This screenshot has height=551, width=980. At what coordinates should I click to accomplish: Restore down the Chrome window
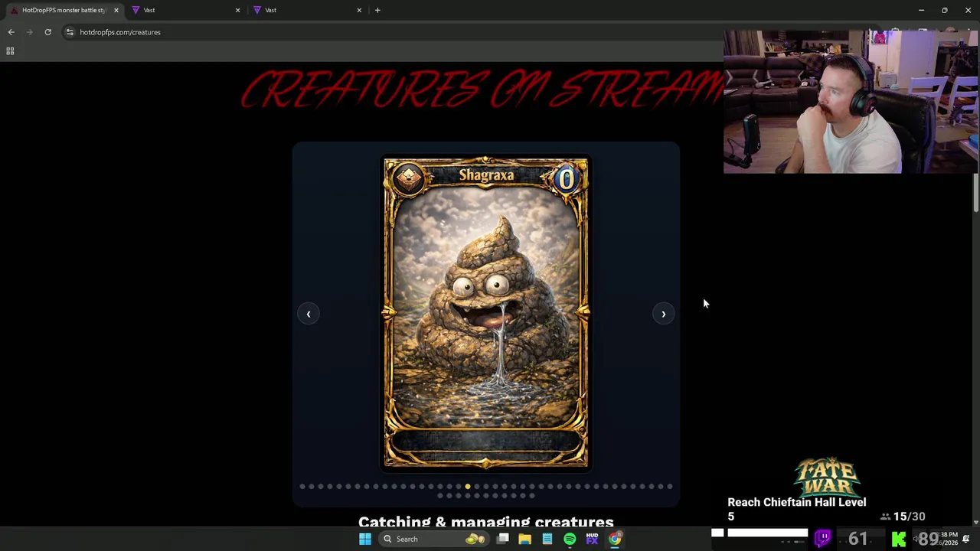click(x=945, y=10)
